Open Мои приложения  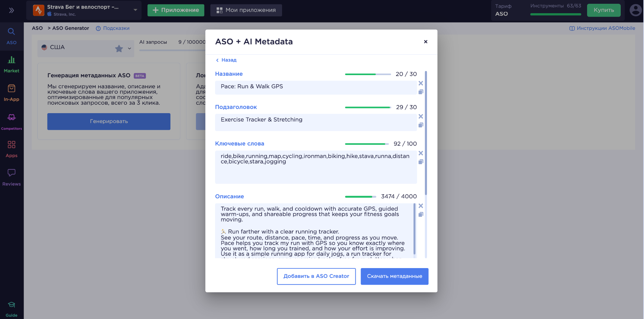click(x=246, y=10)
